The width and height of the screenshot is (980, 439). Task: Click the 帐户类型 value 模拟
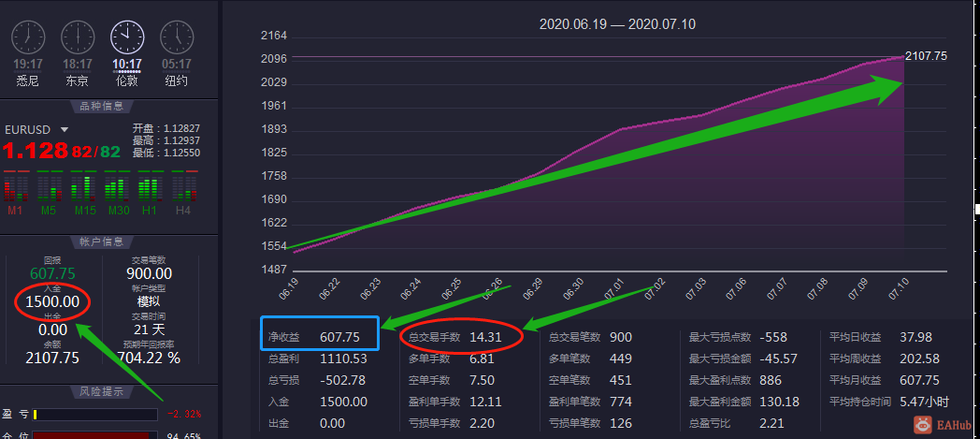[149, 301]
